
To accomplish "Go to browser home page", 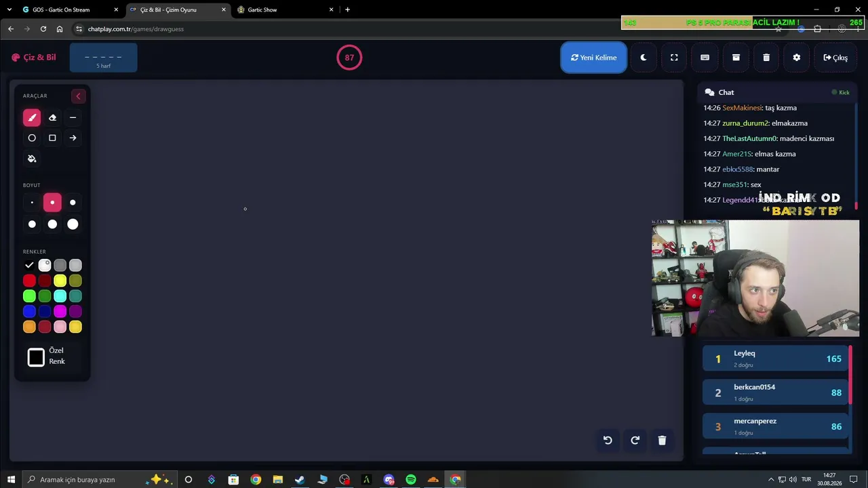I will (60, 28).
